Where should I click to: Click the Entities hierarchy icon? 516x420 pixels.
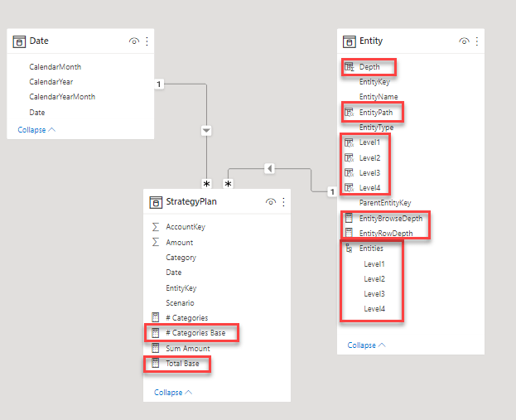click(x=350, y=249)
